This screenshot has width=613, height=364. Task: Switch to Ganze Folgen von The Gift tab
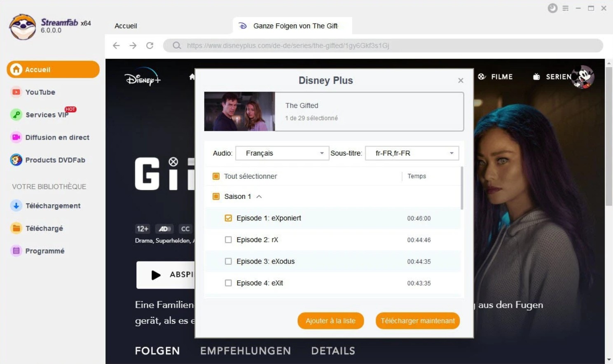coord(292,26)
